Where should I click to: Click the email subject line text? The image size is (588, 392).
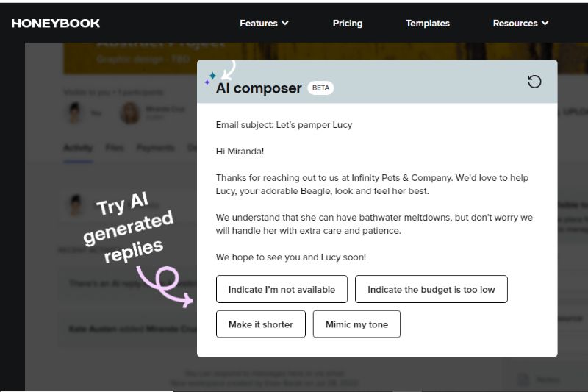(284, 125)
